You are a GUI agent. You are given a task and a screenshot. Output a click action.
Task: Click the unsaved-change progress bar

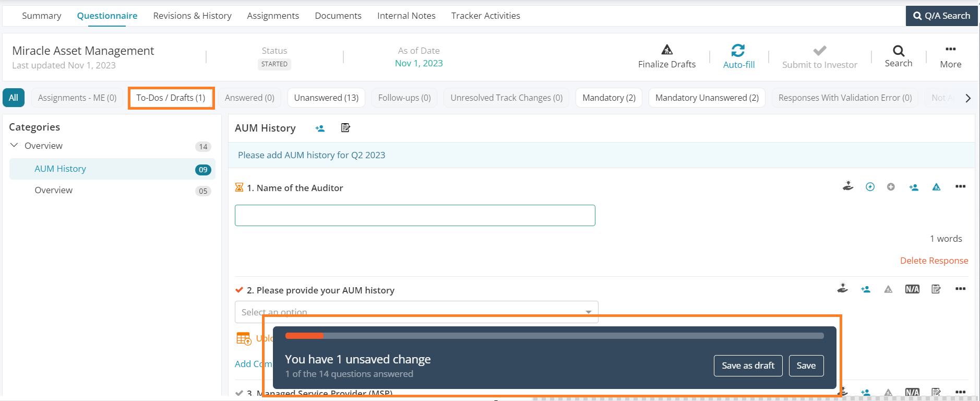[x=555, y=336]
